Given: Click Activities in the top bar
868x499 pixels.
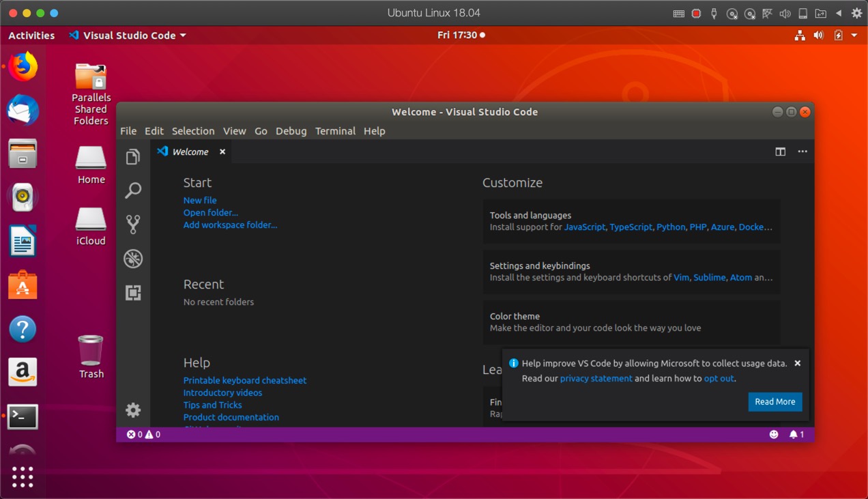Looking at the screenshot, I should tap(31, 35).
